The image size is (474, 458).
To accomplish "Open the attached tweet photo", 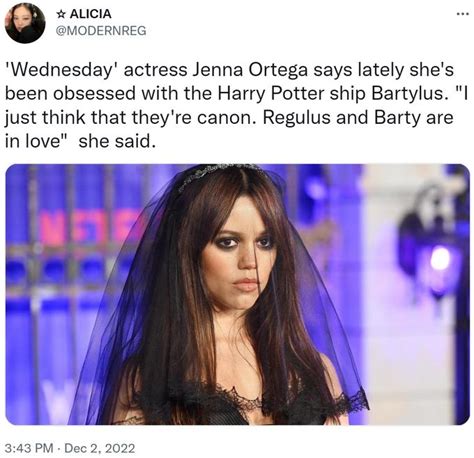I will tap(237, 294).
